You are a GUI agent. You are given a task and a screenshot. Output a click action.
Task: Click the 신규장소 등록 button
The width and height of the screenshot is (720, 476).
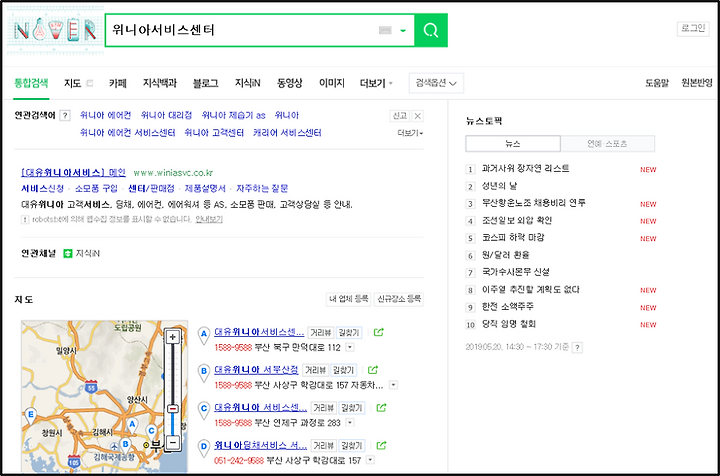399,299
